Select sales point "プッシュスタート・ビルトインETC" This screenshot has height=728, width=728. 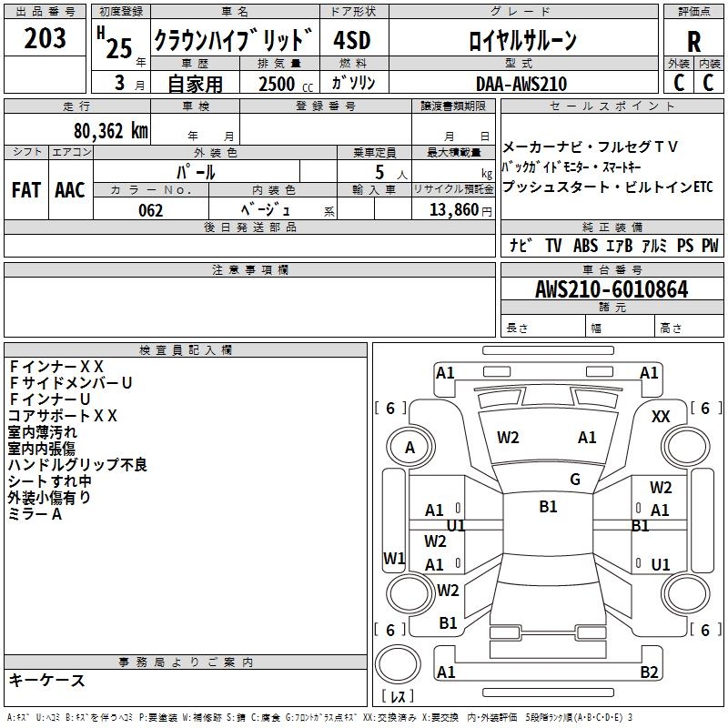607,187
